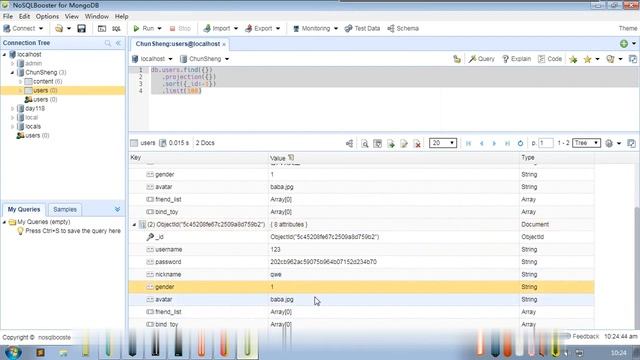
Task: Click the add document icon
Action: tap(391, 143)
